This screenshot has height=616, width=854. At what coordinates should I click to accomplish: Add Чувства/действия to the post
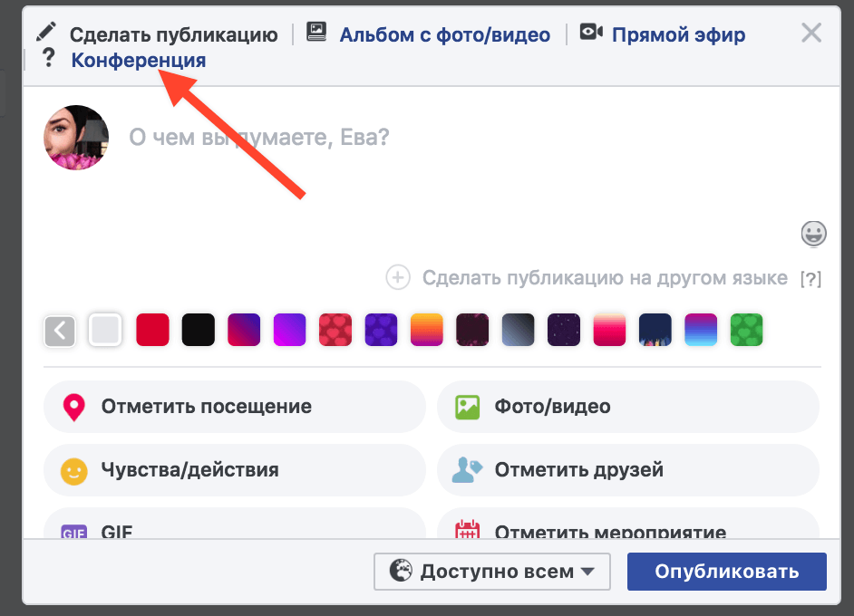coord(234,469)
